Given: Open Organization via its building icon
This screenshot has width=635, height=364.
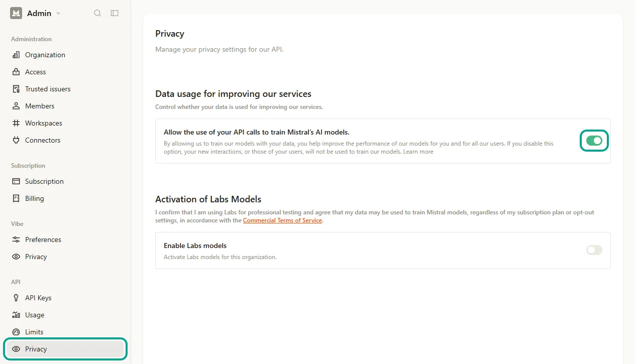Looking at the screenshot, I should 16,55.
